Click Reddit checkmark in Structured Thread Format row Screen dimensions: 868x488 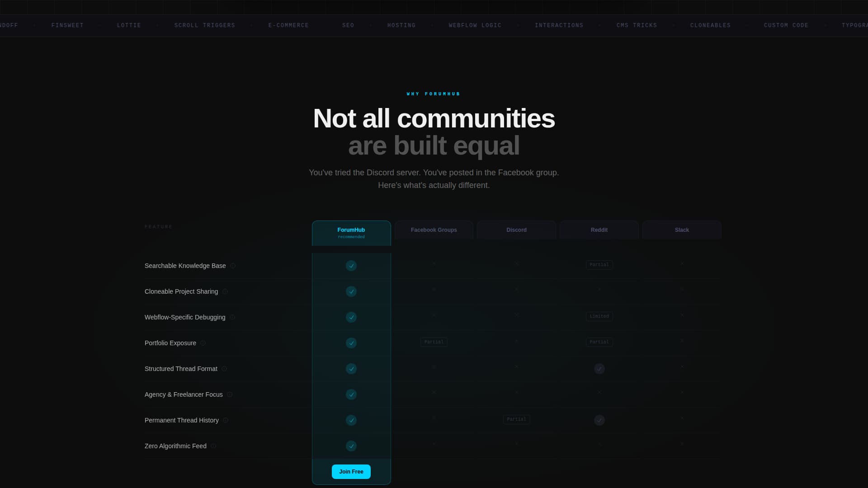click(599, 369)
